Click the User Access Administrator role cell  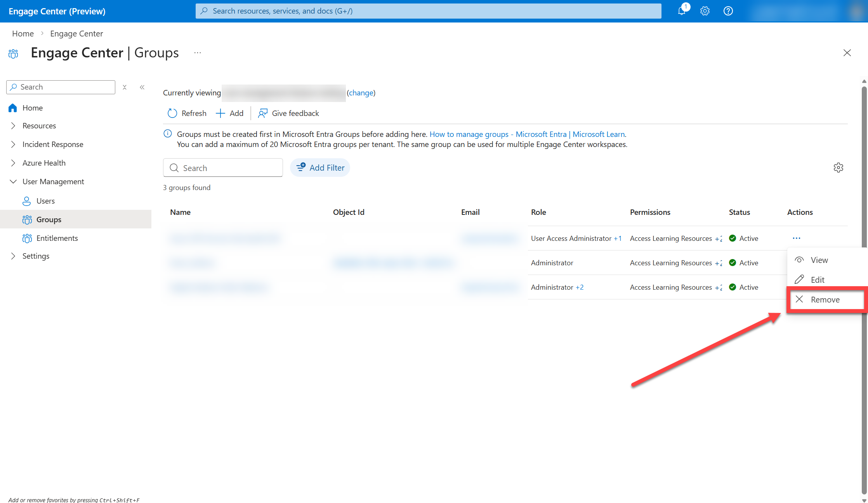571,239
